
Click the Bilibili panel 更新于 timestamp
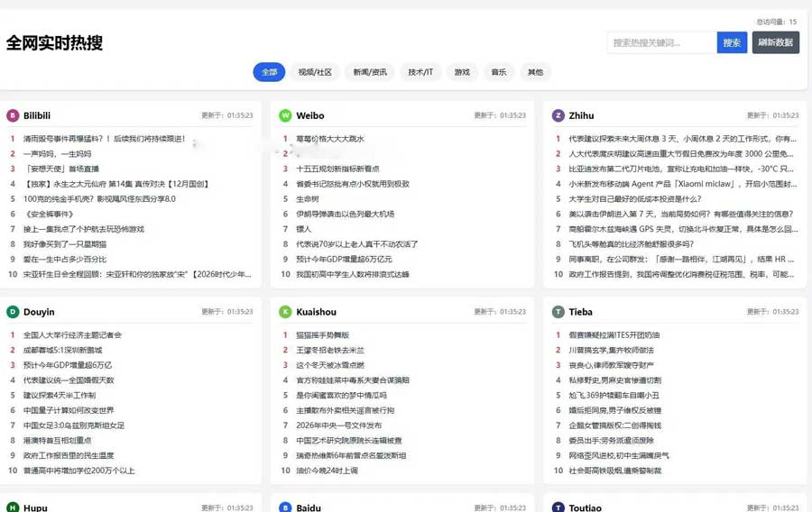[x=227, y=115]
